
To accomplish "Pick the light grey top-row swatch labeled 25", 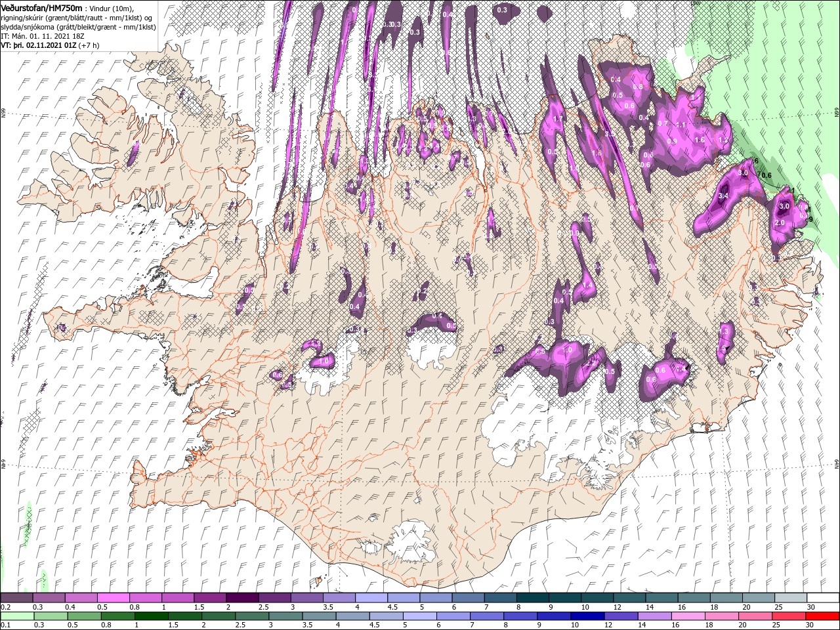I will pos(791,598).
